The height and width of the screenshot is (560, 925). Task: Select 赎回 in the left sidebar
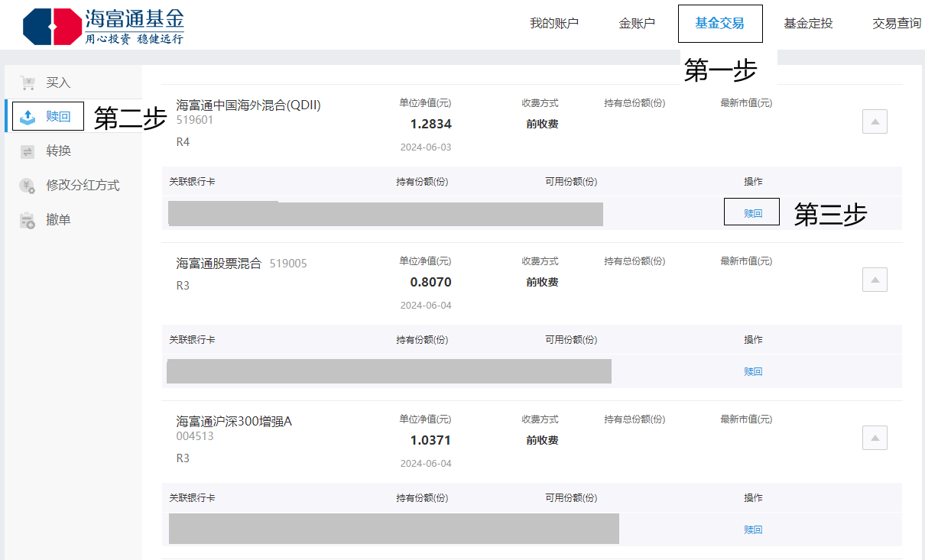click(x=58, y=117)
